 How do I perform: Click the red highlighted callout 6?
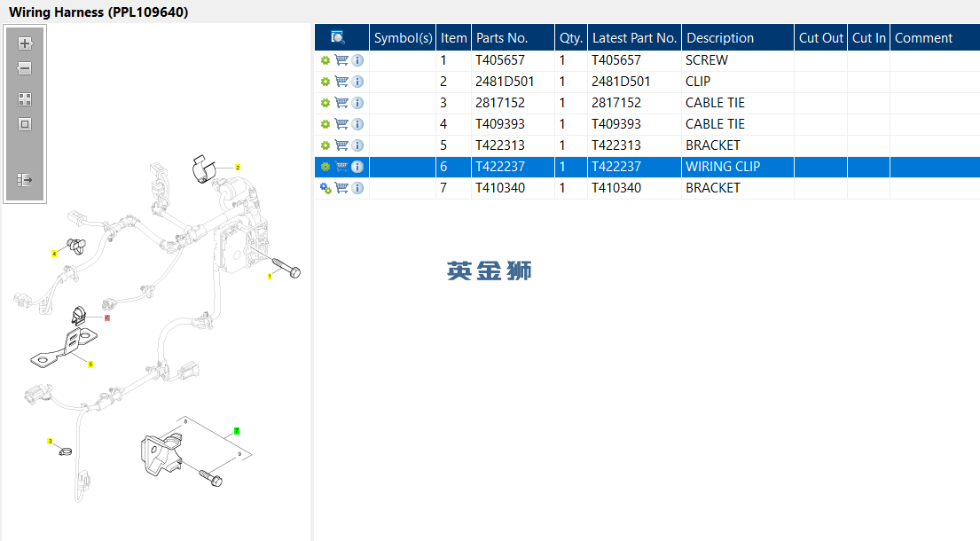(x=107, y=318)
